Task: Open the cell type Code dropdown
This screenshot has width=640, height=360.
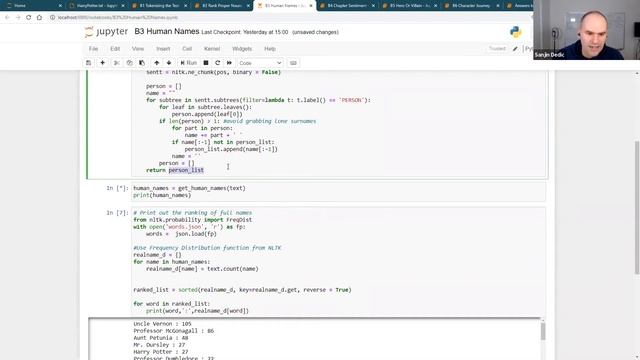Action: pyautogui.click(x=260, y=63)
